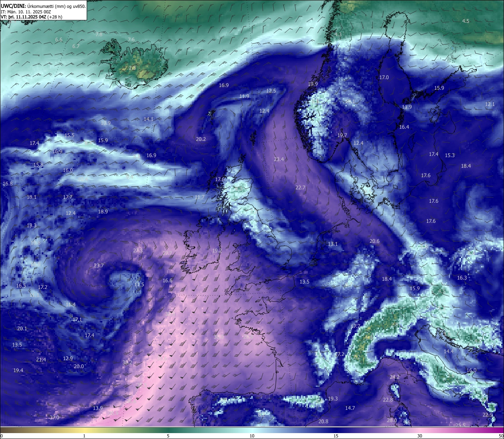The image size is (504, 439).
Task: Click the map value 20.1
Action: coord(22,328)
